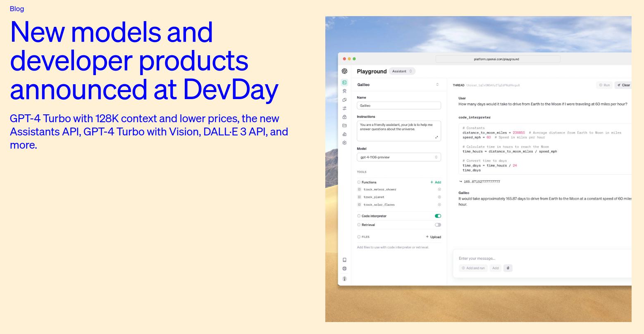Viewport: 644px width, 334px height.
Task: Click the Upload button for files
Action: [x=433, y=237]
